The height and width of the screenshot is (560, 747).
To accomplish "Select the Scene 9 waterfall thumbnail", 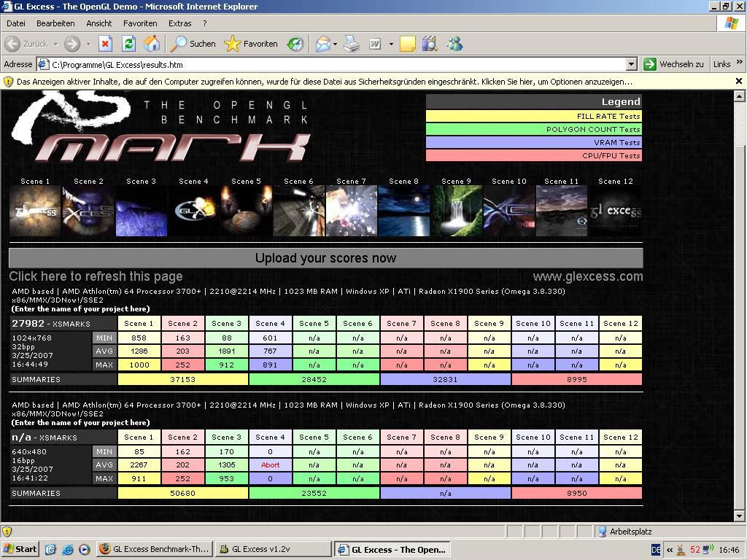I will (x=457, y=211).
